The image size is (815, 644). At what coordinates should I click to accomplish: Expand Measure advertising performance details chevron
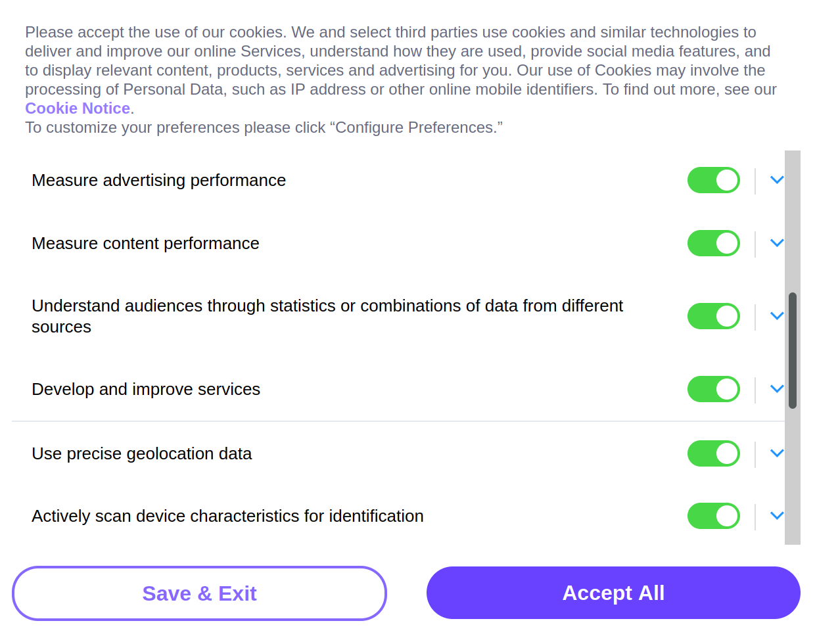776,180
